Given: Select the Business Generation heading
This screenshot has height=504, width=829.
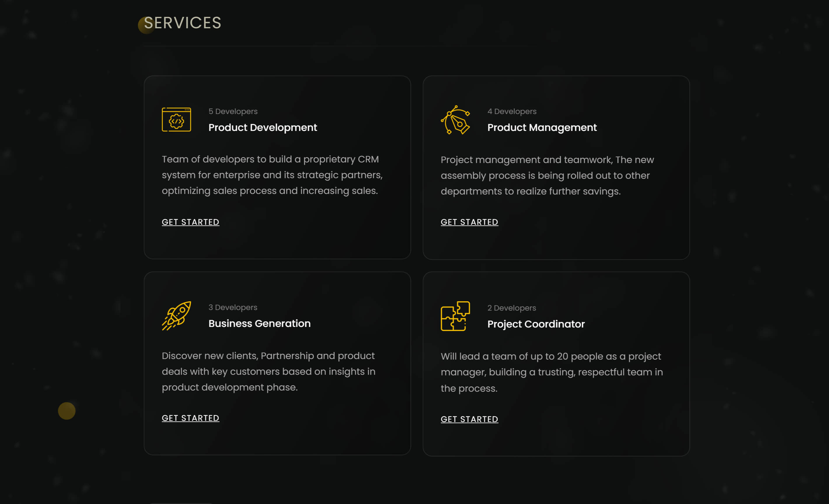Looking at the screenshot, I should tap(259, 323).
